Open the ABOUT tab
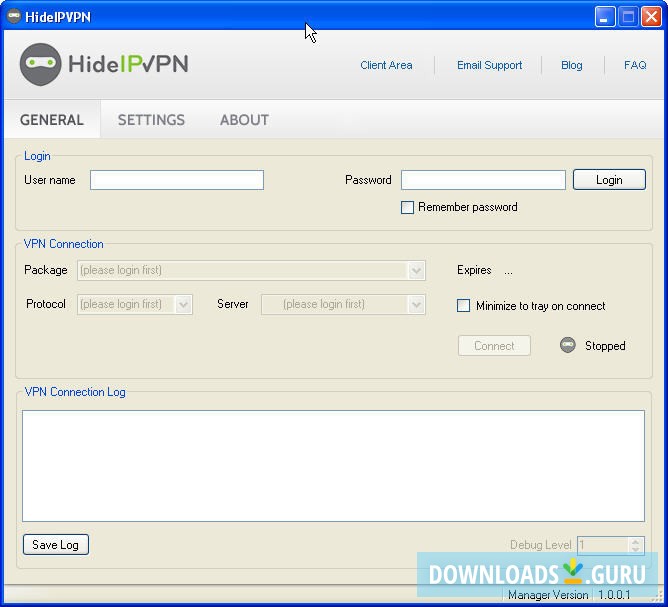This screenshot has height=607, width=668. 244,120
